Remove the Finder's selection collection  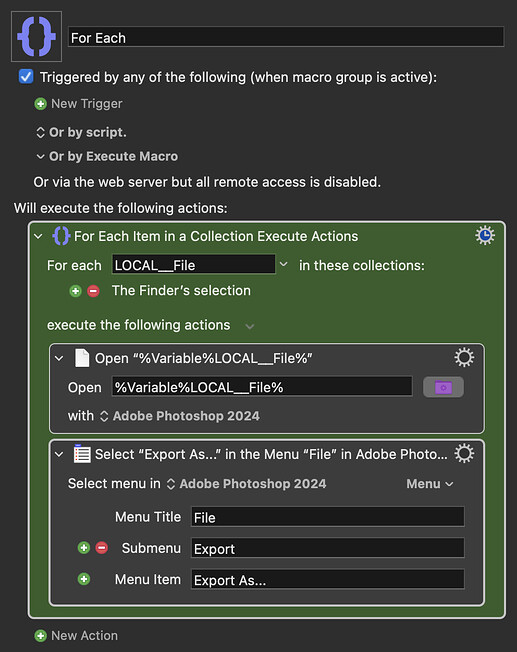[93, 291]
